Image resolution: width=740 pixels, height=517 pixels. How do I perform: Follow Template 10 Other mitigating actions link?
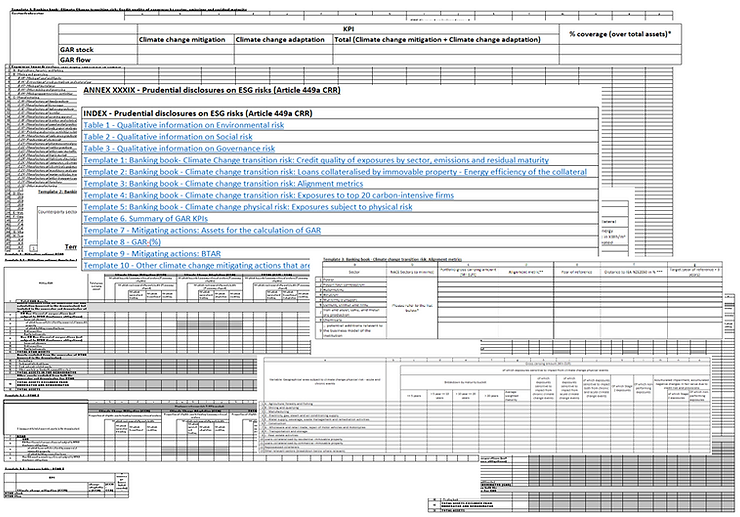click(x=196, y=265)
